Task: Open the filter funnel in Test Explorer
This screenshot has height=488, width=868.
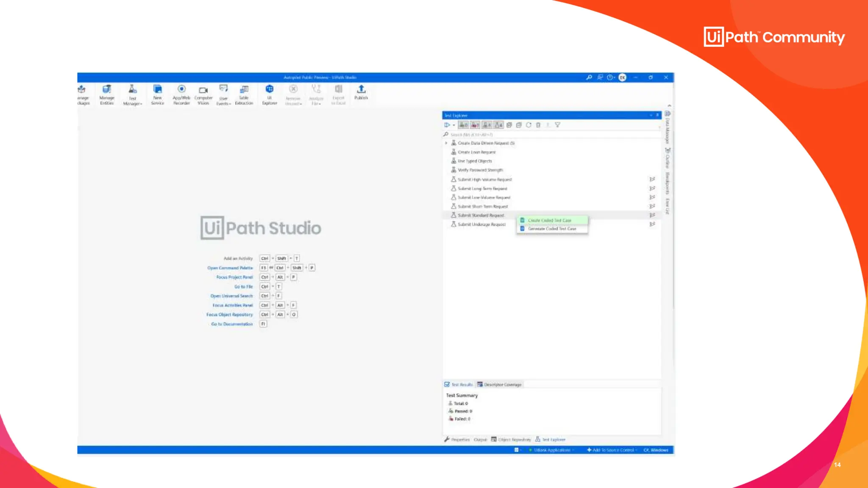Action: [558, 125]
